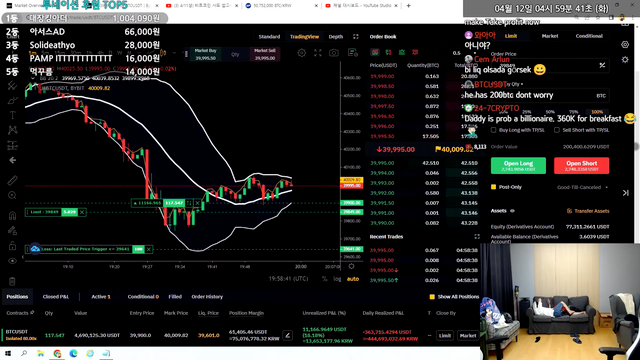Enter fullscreen chart mode
This screenshot has height=360, width=640.
pos(318,53)
